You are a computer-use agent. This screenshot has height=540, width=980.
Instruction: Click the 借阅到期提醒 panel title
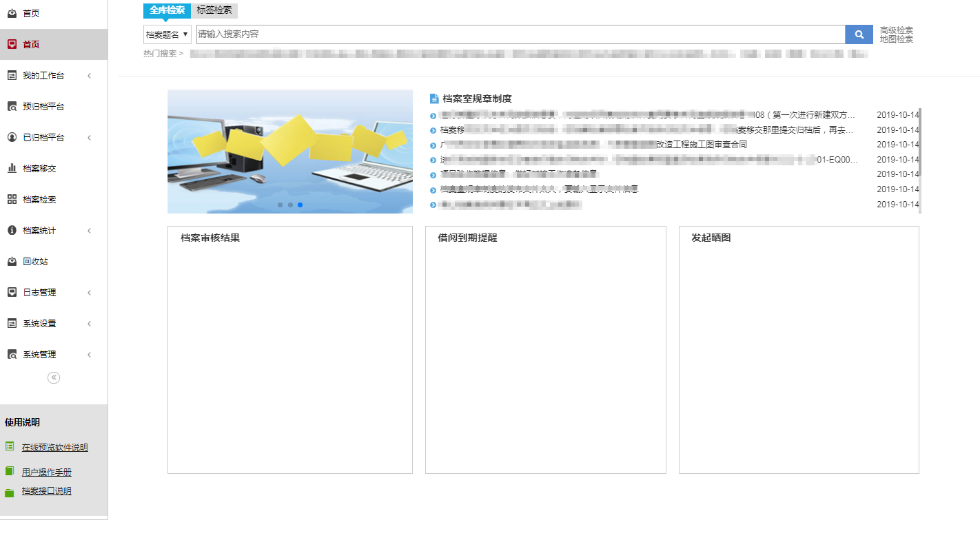click(x=467, y=238)
